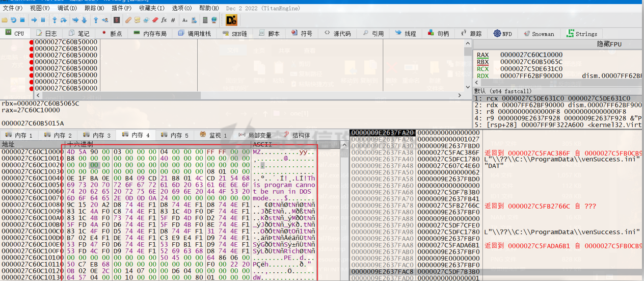This screenshot has width=644, height=281.
Task: Switch to the Strings tab
Action: coord(581,34)
